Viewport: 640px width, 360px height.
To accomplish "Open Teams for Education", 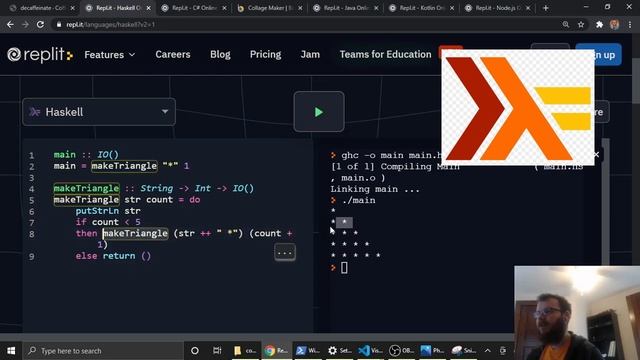I will 385,54.
